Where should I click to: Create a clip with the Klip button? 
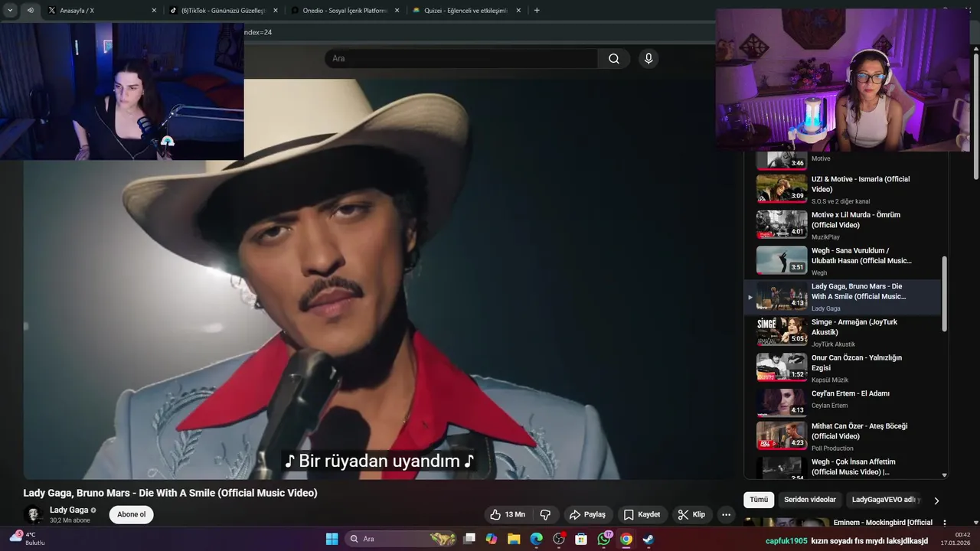[691, 514]
